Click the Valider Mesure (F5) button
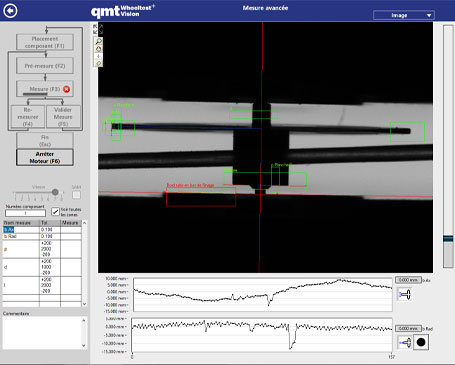Viewport: 455px width, 365px height. point(63,117)
